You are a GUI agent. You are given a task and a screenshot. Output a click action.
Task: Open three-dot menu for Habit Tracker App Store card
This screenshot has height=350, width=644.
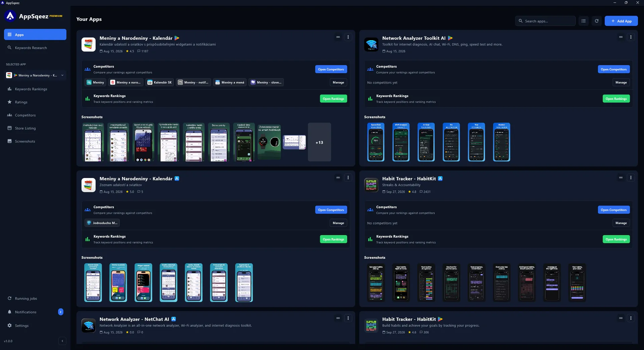click(x=631, y=178)
